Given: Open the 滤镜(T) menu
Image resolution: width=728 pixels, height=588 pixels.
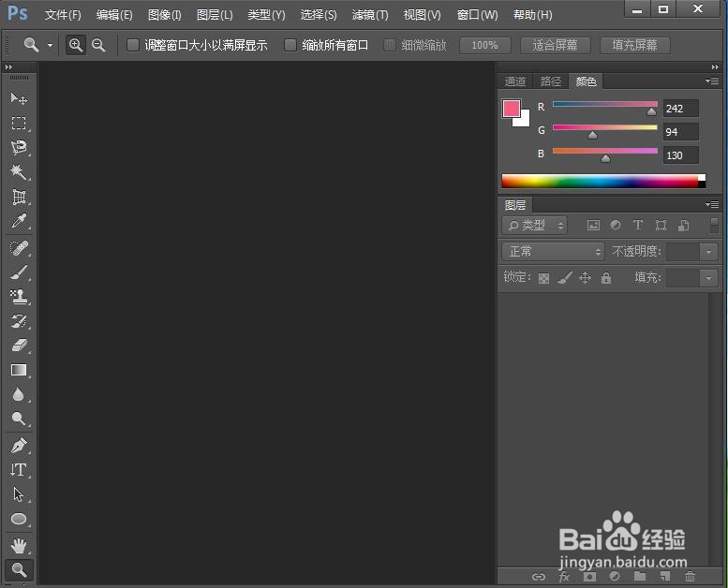Looking at the screenshot, I should click(370, 15).
